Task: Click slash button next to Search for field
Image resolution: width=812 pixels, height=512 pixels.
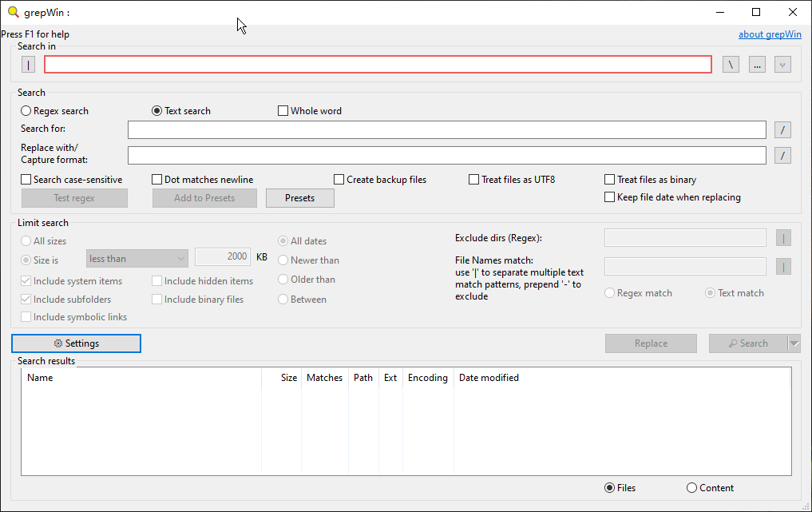Action: (x=782, y=129)
